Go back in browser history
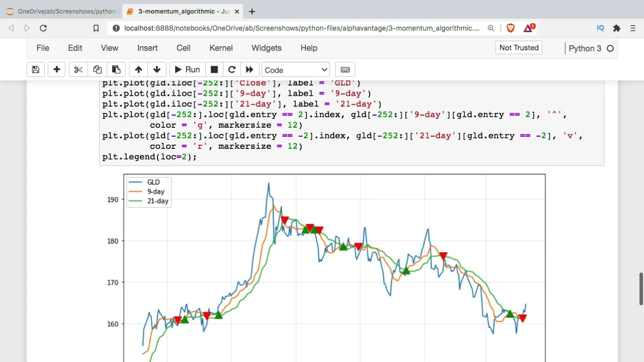 [x=11, y=28]
